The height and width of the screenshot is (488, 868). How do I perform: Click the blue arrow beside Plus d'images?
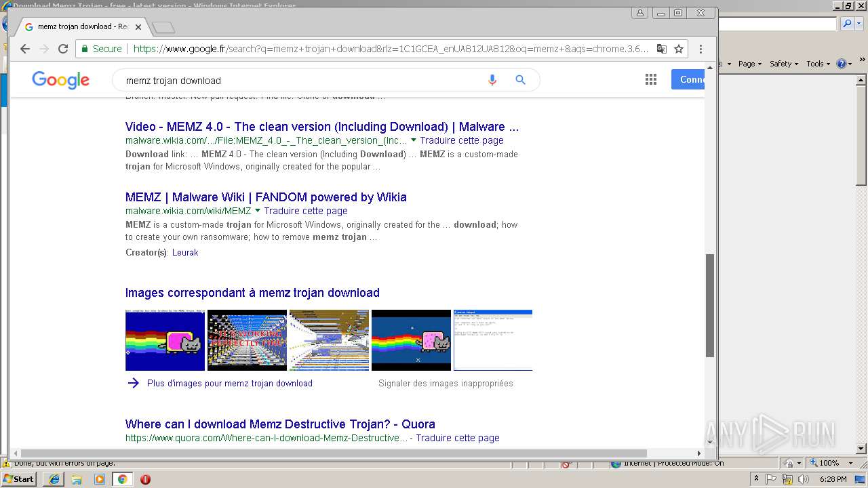pyautogui.click(x=133, y=383)
